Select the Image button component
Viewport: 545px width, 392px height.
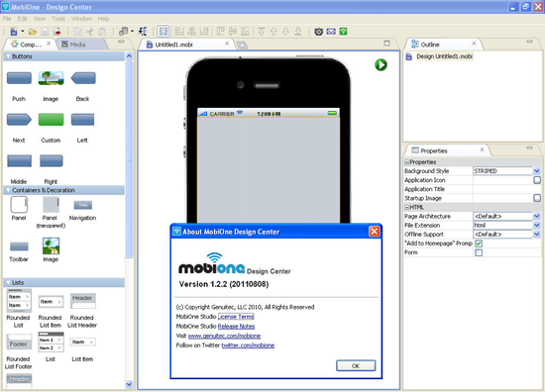[x=51, y=78]
